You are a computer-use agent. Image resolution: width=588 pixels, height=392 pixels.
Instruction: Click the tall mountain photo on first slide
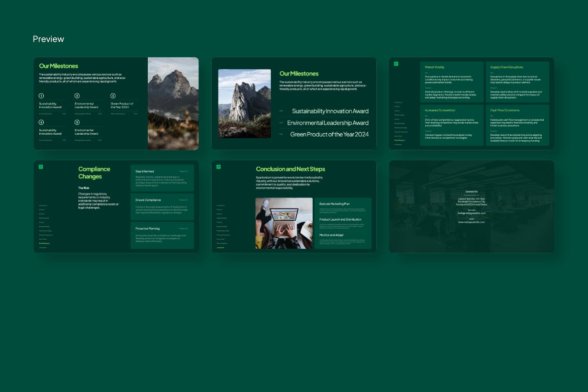point(173,104)
